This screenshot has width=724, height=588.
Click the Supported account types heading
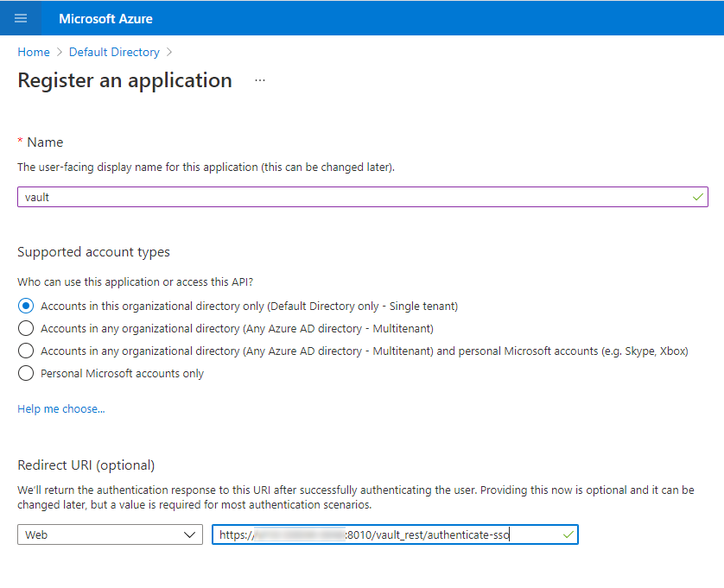pos(93,252)
